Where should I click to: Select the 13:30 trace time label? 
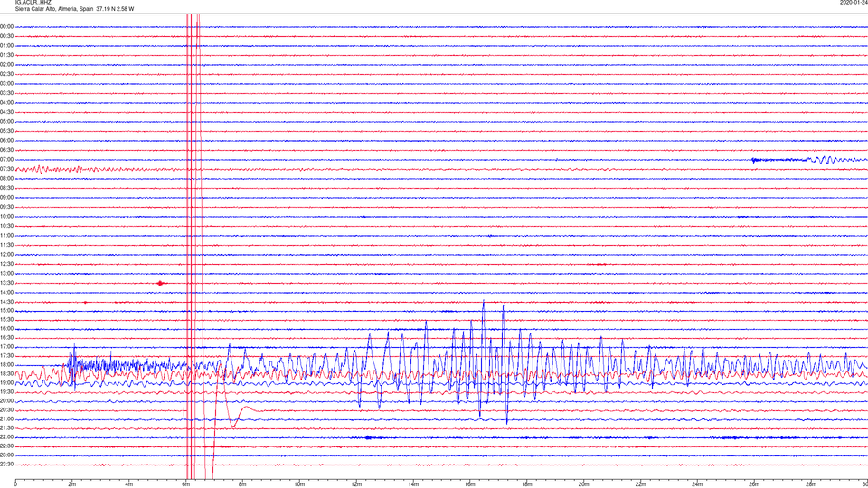click(6, 283)
